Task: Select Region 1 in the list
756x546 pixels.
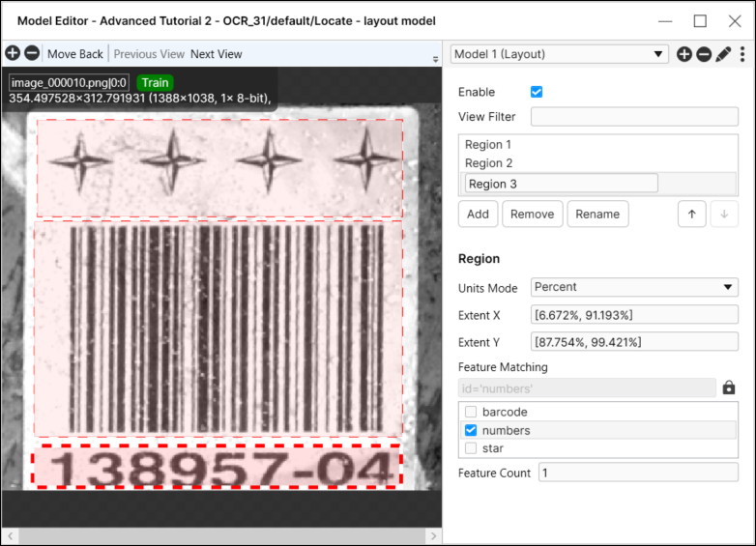Action: 488,145
